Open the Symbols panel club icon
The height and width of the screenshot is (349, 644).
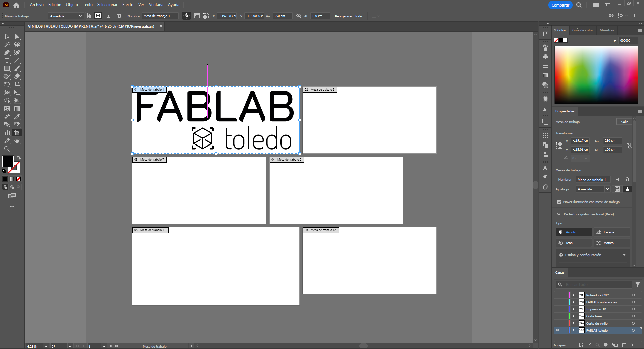pos(546,57)
